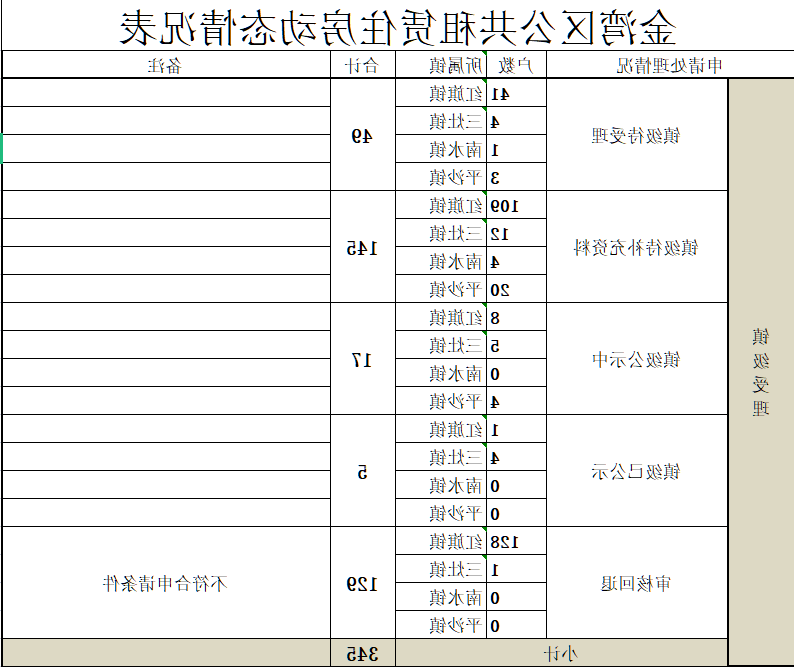This screenshot has width=794, height=667.
Task: Click the merged 合计 cell for 镇级已公示
Action: click(x=363, y=471)
